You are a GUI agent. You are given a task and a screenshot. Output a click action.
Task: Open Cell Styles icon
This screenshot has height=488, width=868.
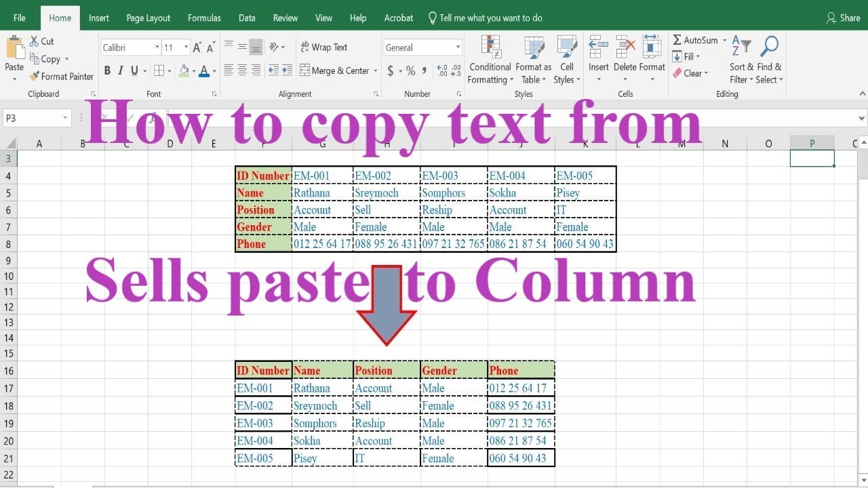click(566, 47)
